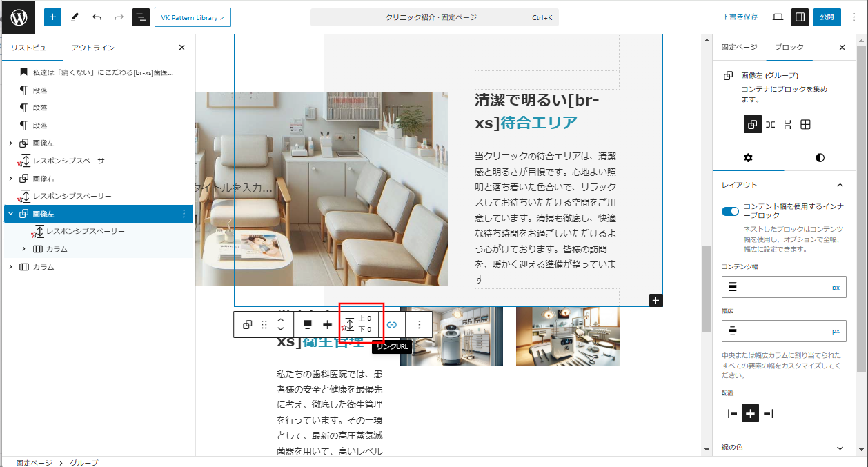Select left justification alignment button
This screenshot has height=467, width=868.
[733, 414]
